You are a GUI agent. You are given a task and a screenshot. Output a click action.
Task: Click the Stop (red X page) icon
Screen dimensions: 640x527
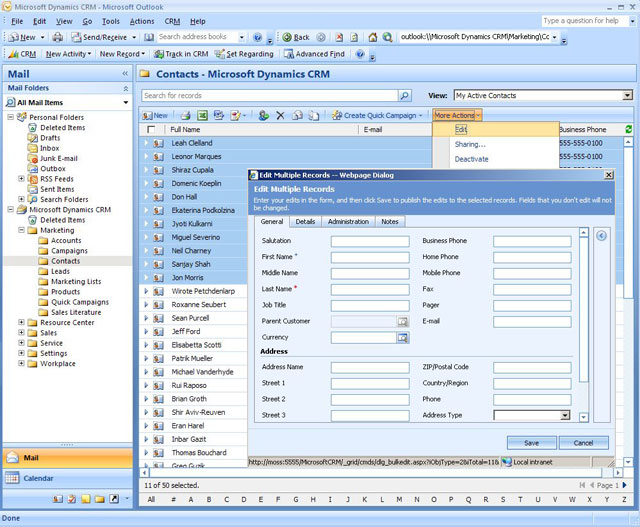click(x=339, y=37)
